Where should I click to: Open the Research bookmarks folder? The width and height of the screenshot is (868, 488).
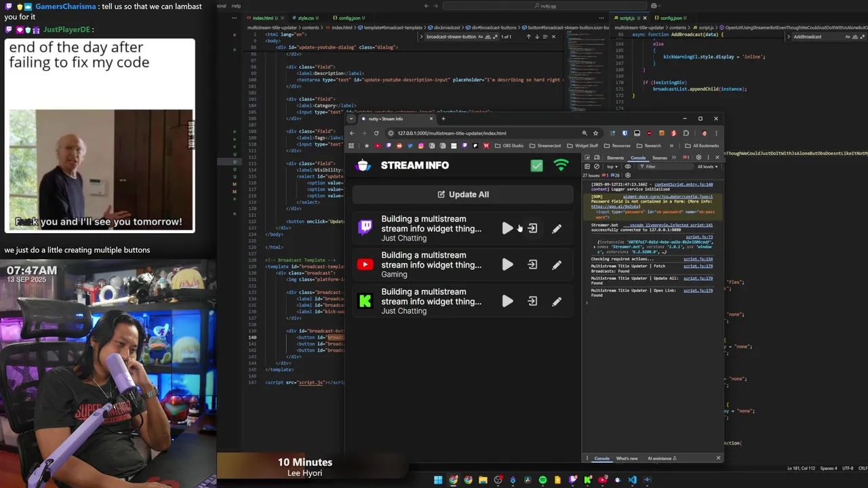649,146
